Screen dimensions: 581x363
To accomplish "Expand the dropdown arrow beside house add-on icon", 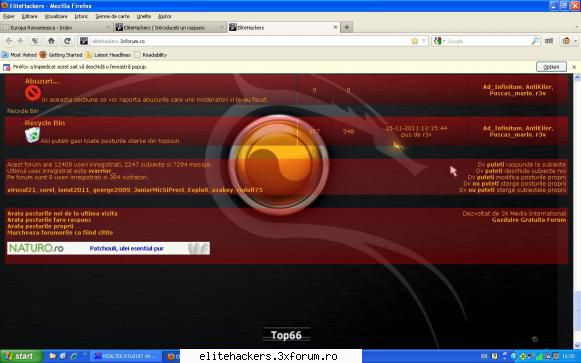I will [575, 41].
